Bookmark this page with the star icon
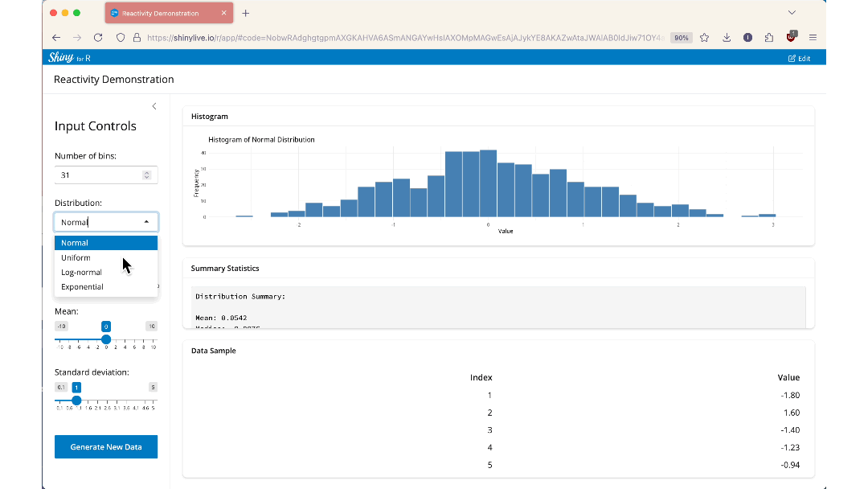868x489 pixels. [x=704, y=37]
